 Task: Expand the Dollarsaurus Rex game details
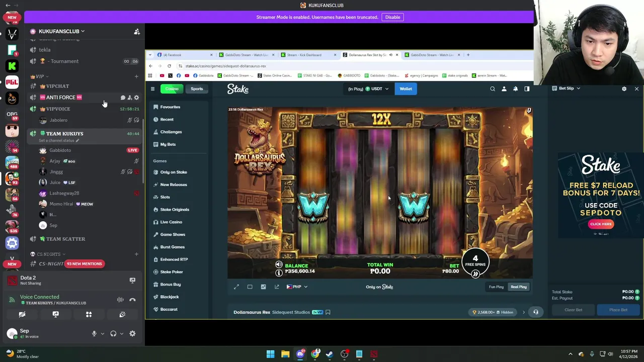[x=523, y=312]
